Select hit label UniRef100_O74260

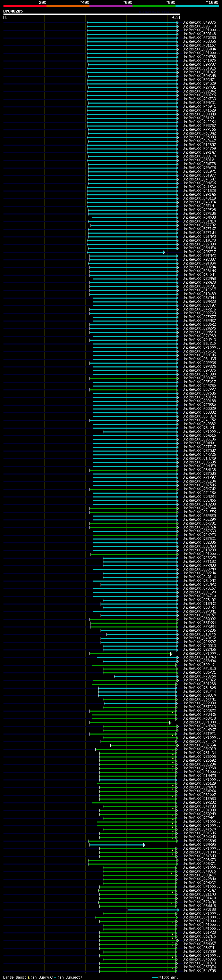pyautogui.click(x=199, y=493)
